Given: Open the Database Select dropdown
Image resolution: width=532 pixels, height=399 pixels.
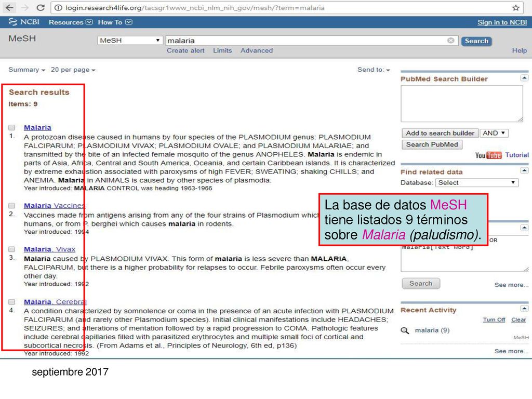Looking at the screenshot, I should click(477, 182).
